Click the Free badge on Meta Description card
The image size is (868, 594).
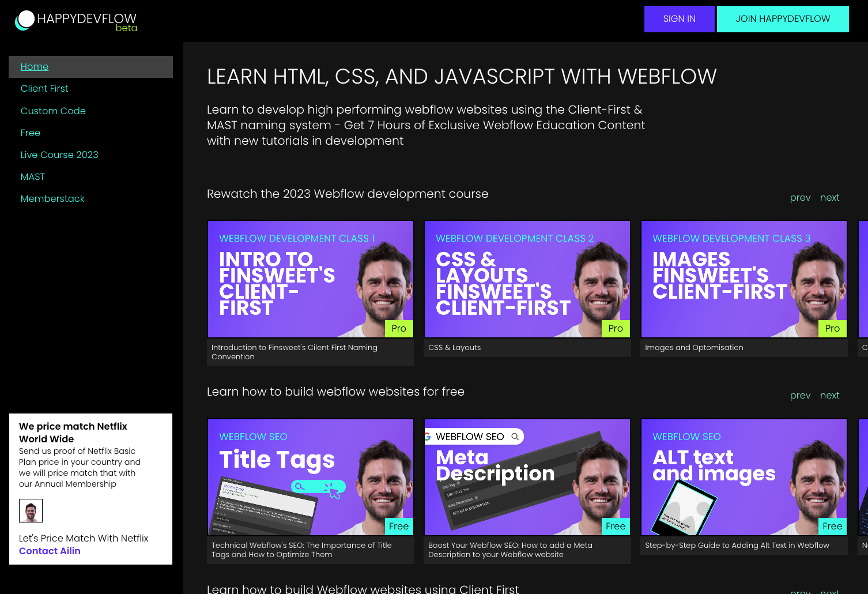616,526
